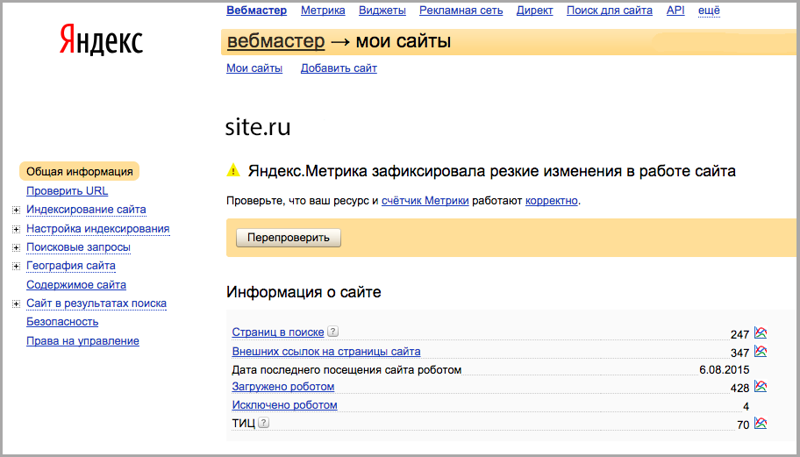Click the value 428 for Загружено роботом
This screenshot has width=800, height=457.
point(739,388)
